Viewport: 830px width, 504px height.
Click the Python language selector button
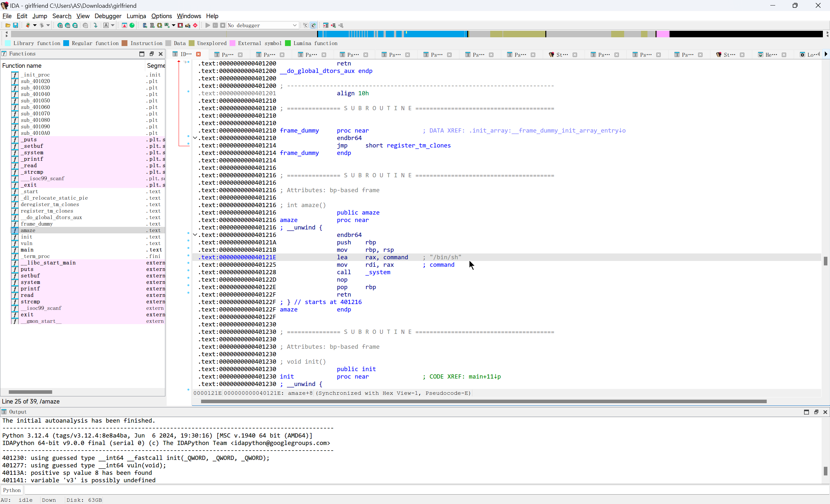pyautogui.click(x=12, y=490)
